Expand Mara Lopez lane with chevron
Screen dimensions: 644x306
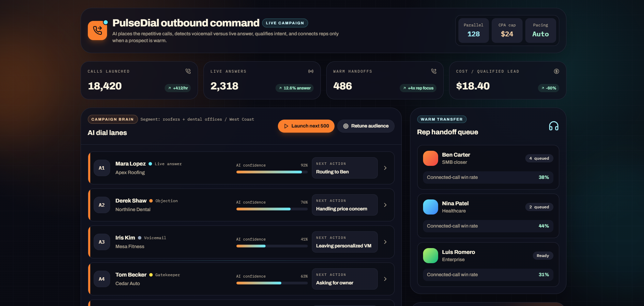tap(385, 168)
